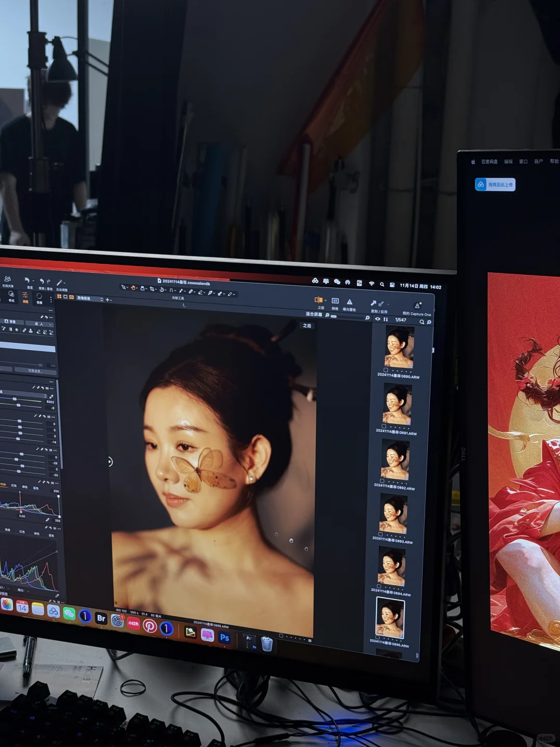Click the Wi-Fi menu bar icon

tap(371, 284)
